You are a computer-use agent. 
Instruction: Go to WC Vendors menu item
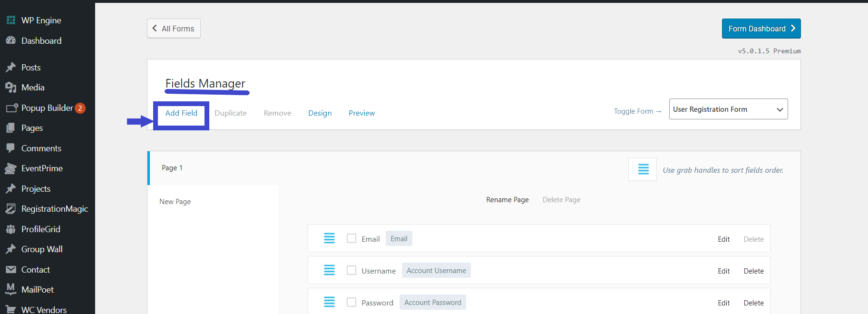[x=44, y=309]
